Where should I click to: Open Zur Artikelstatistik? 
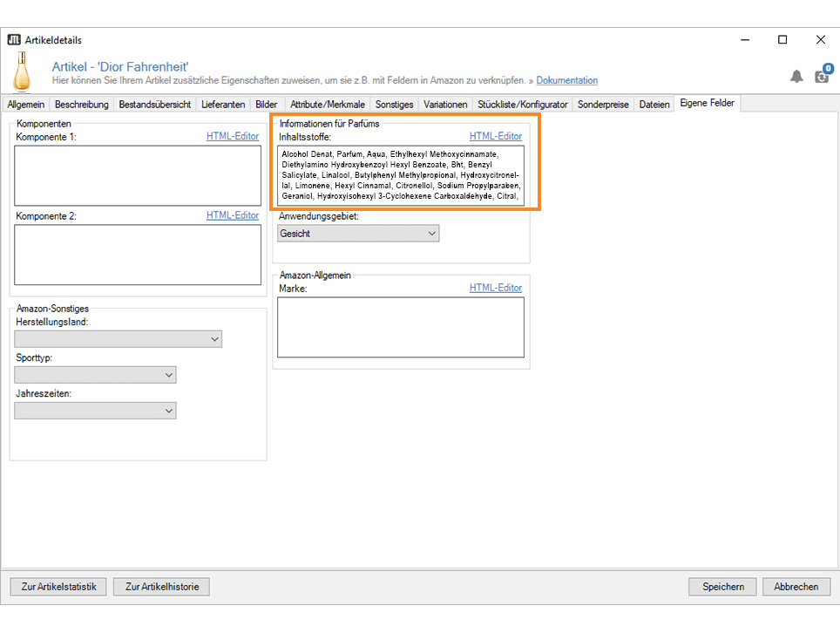tap(58, 587)
